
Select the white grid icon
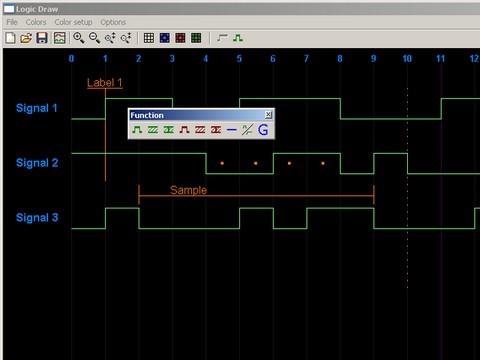click(x=149, y=38)
